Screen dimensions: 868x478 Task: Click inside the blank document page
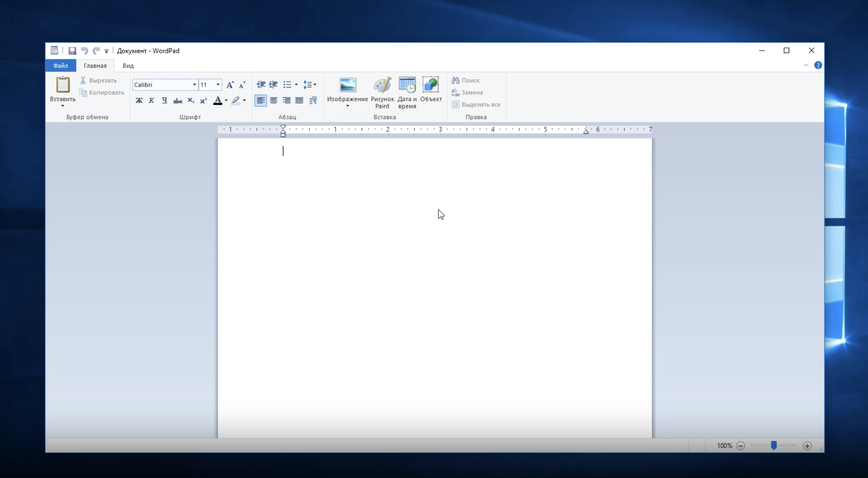point(434,278)
